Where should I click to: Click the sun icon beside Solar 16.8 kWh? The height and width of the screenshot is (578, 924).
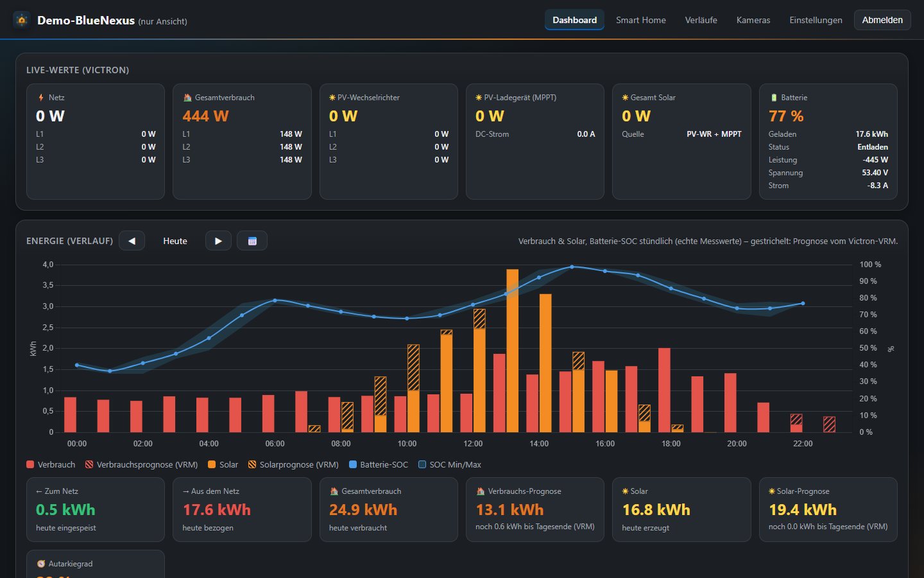click(625, 491)
